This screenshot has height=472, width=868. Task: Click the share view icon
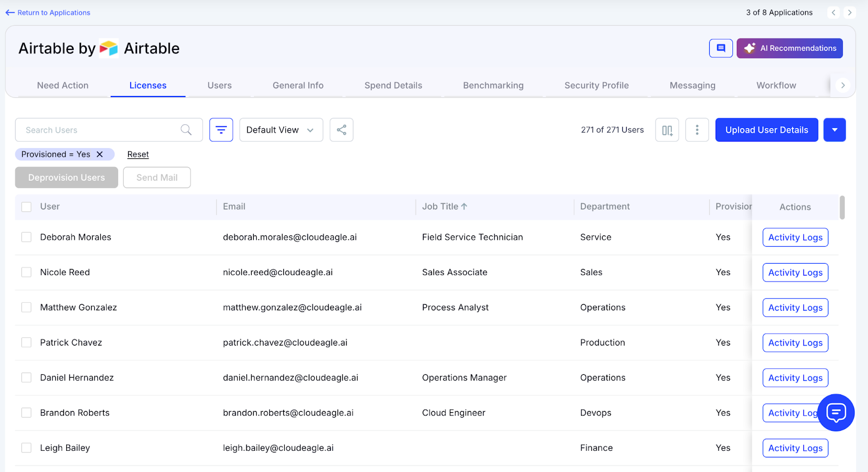(341, 130)
